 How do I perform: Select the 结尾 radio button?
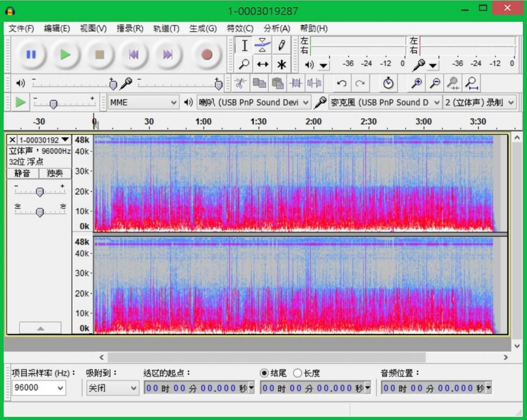[265, 373]
